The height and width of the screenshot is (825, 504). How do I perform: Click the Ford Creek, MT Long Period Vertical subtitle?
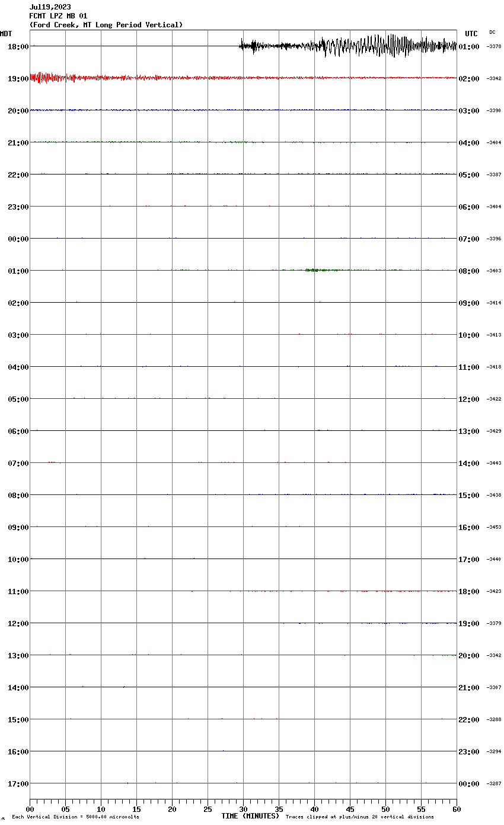click(106, 25)
